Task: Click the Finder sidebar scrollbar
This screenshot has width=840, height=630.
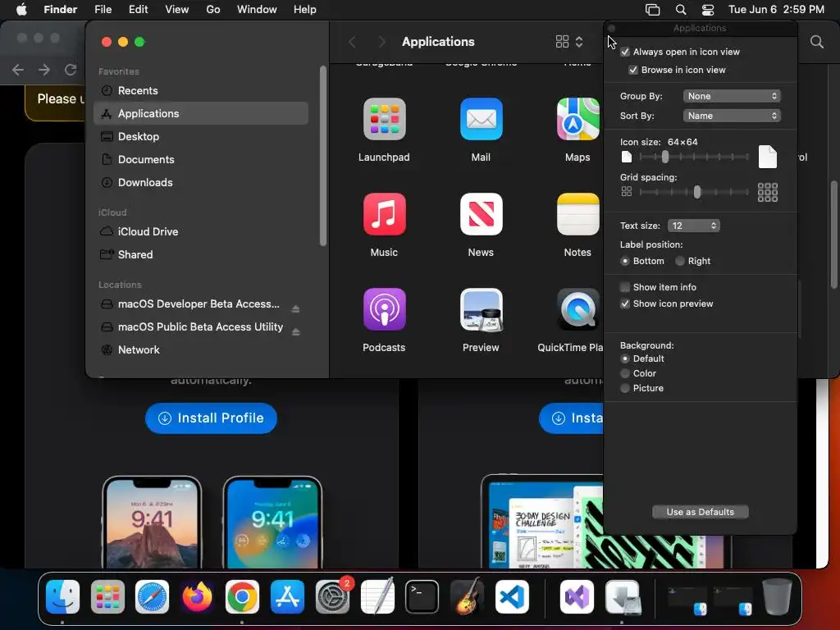Action: [x=322, y=155]
